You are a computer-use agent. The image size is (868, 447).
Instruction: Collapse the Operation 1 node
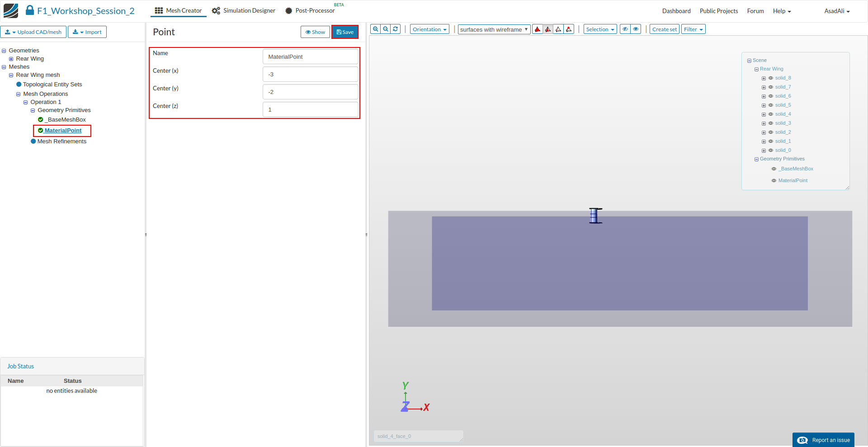click(25, 102)
